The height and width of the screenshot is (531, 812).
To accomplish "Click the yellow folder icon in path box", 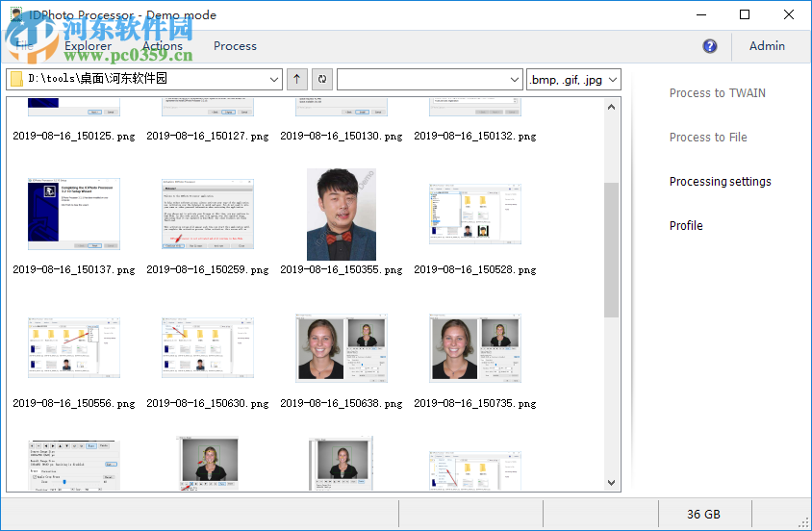I will (x=16, y=79).
